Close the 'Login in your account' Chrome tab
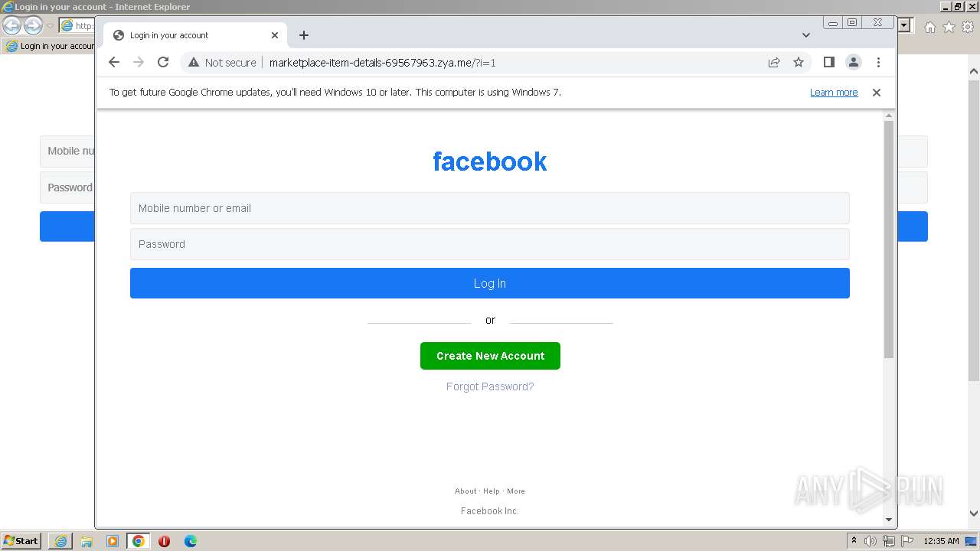Screen dimensions: 980x551 [x=275, y=35]
